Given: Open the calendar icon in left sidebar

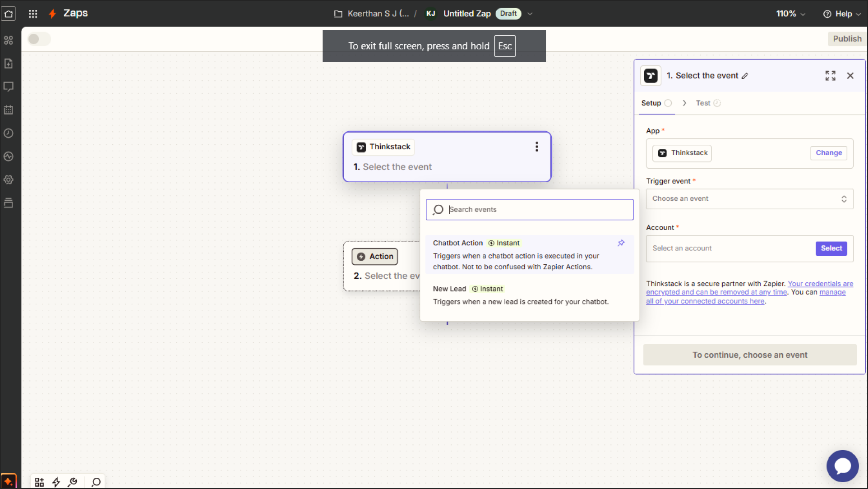Looking at the screenshot, I should (x=9, y=110).
